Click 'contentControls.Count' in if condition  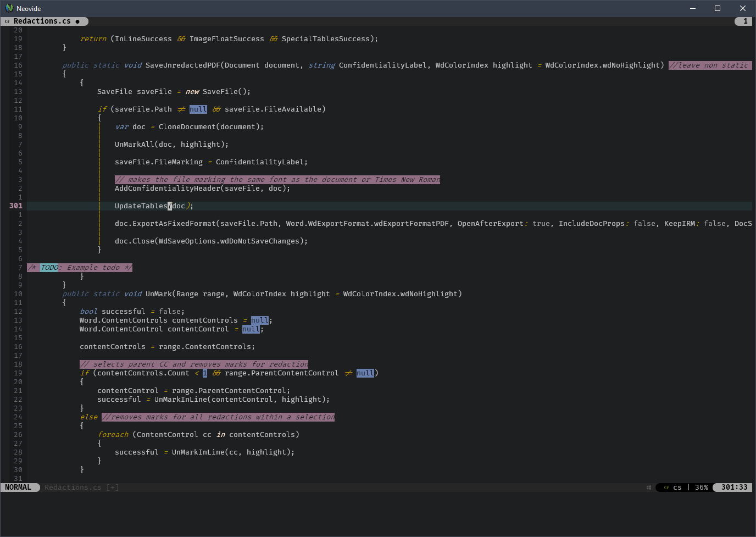point(143,373)
